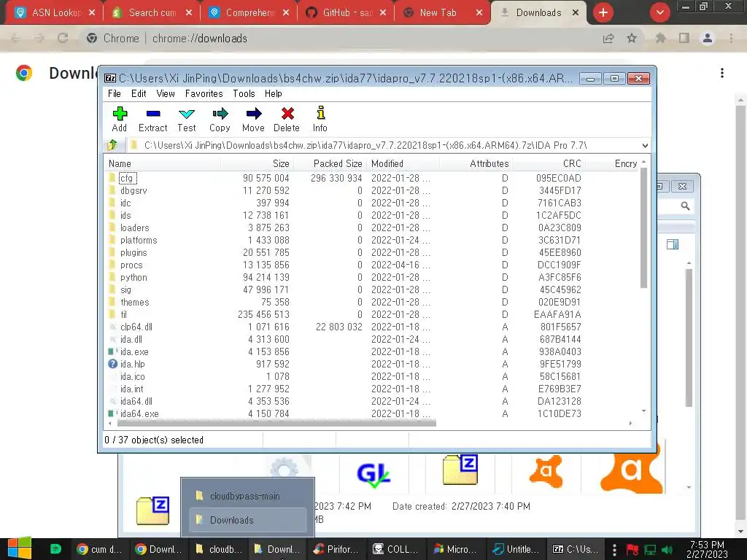Sort by the Name column header
This screenshot has height=560, width=747.
click(x=162, y=163)
